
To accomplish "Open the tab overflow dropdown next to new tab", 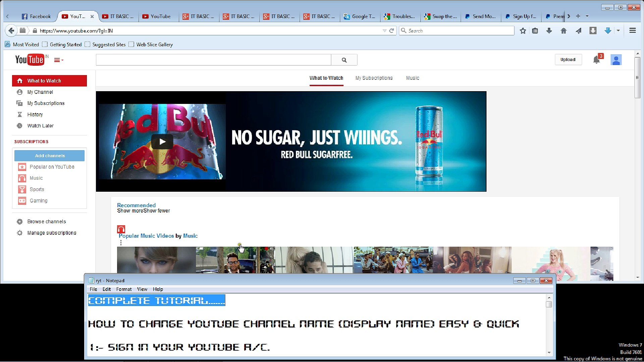I will pyautogui.click(x=586, y=16).
